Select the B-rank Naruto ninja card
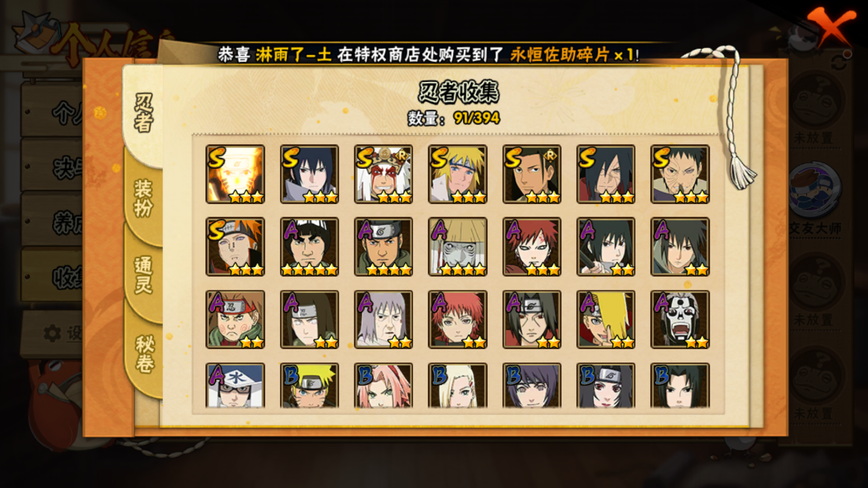 pos(309,385)
